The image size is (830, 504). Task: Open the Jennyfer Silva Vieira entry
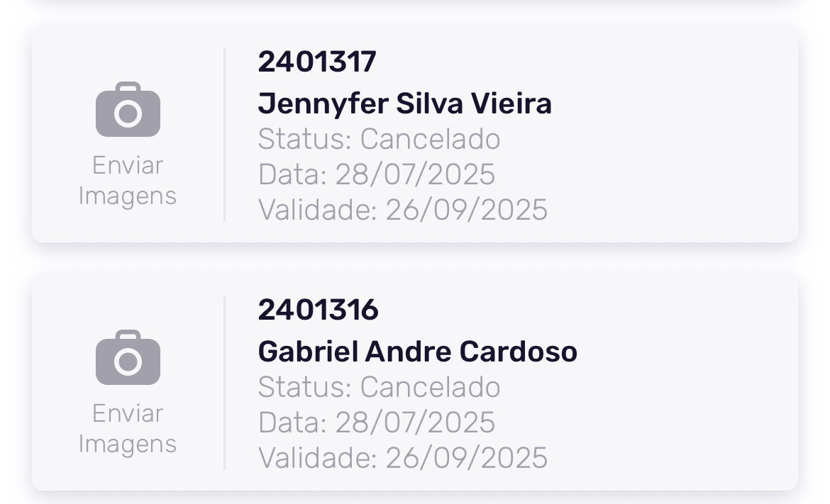tap(404, 104)
